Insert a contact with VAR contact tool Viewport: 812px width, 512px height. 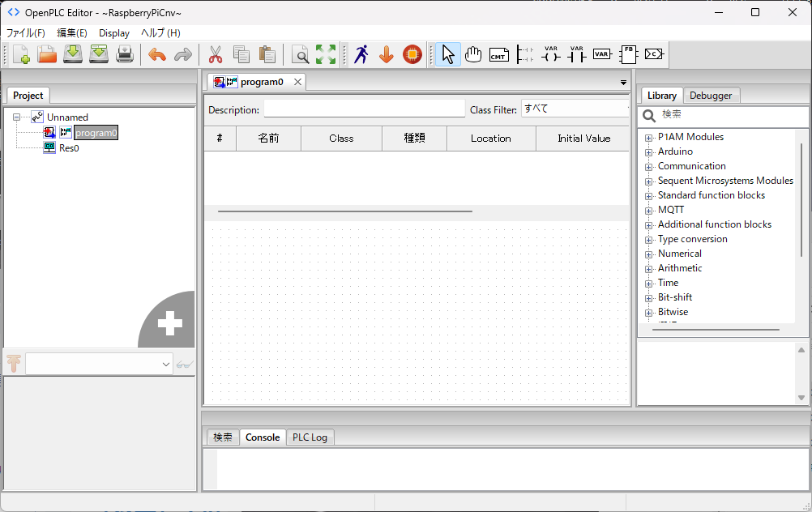pyautogui.click(x=576, y=54)
